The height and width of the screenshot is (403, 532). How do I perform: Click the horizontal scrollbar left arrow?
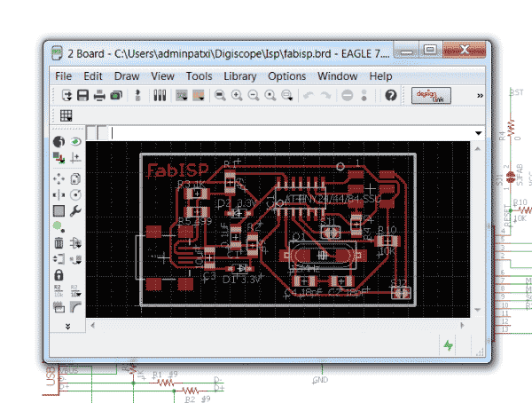(x=92, y=326)
